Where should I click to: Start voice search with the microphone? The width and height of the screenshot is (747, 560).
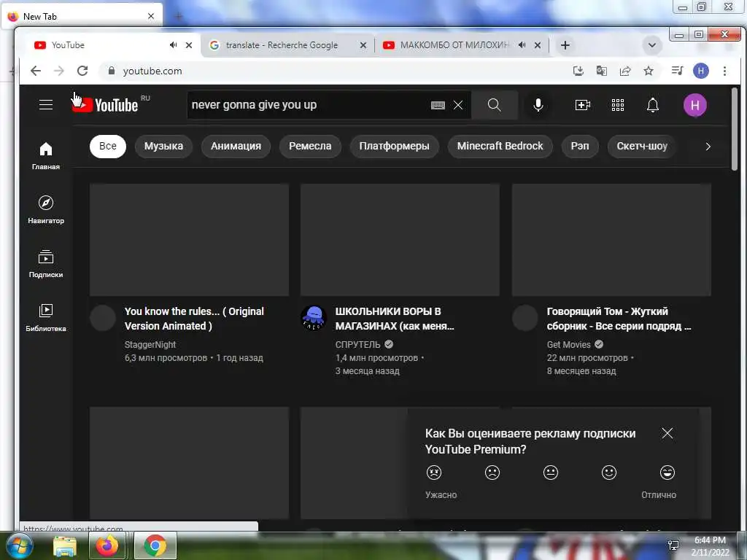click(538, 105)
